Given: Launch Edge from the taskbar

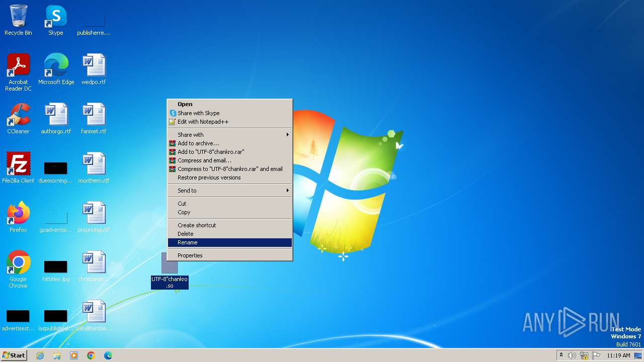Looking at the screenshot, I should pos(108,355).
